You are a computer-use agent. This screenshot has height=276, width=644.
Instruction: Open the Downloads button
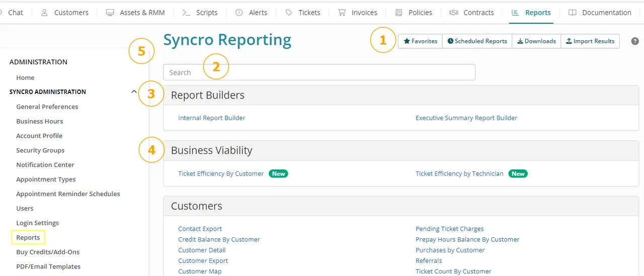click(536, 41)
